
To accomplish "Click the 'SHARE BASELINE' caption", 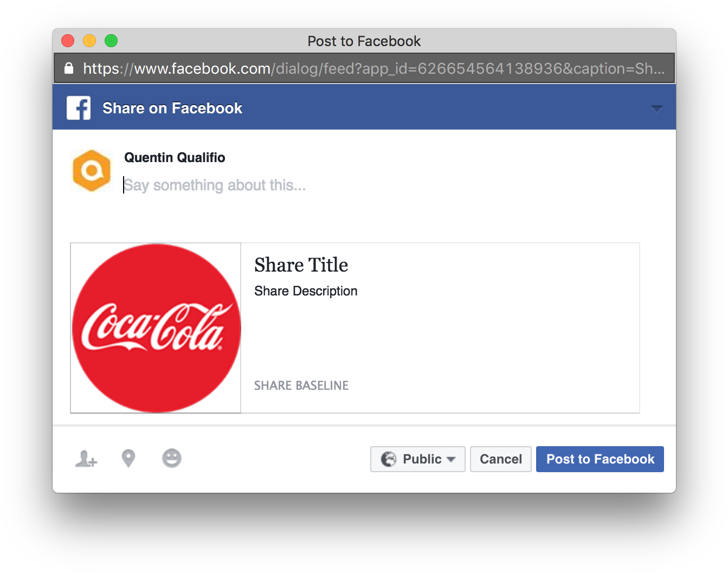I will [301, 385].
